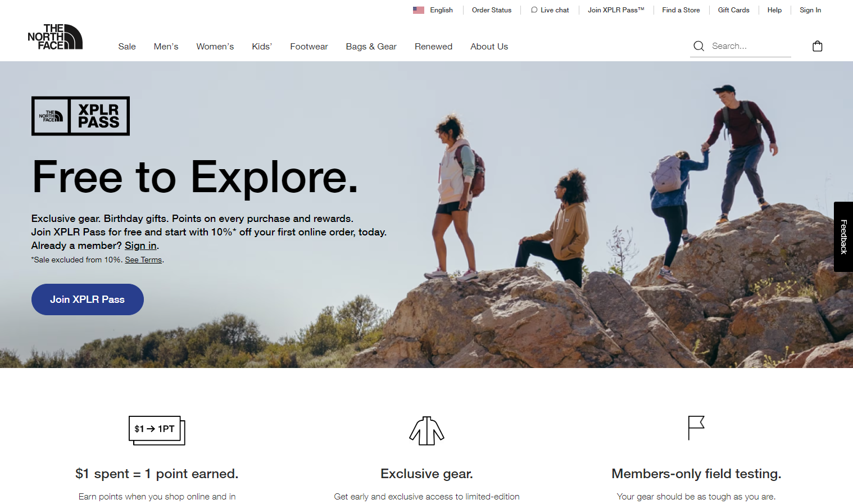This screenshot has width=853, height=504.
Task: Click the XPLR Pass badge logo
Action: click(x=80, y=116)
